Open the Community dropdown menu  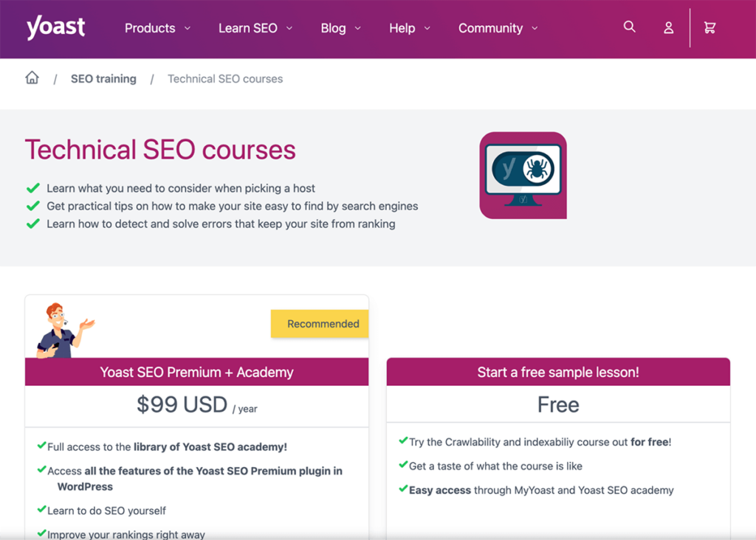click(x=497, y=28)
